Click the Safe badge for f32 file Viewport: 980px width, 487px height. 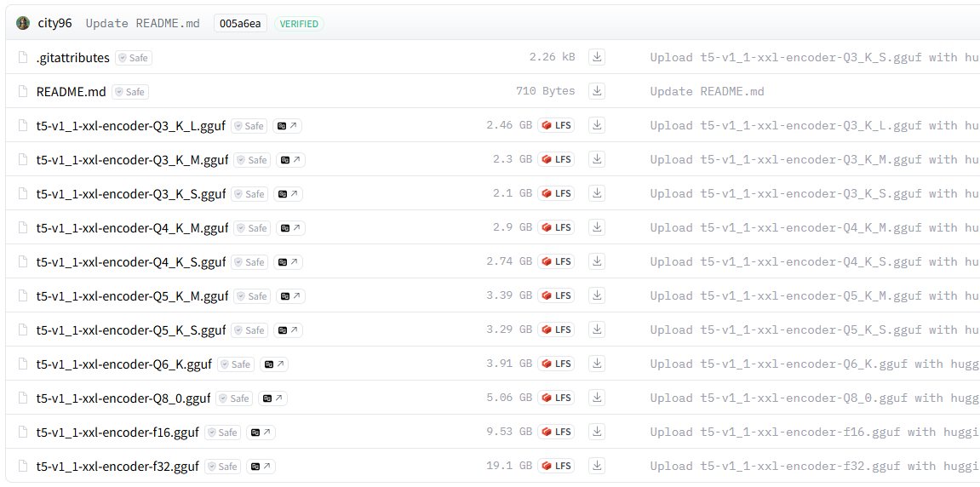[222, 467]
